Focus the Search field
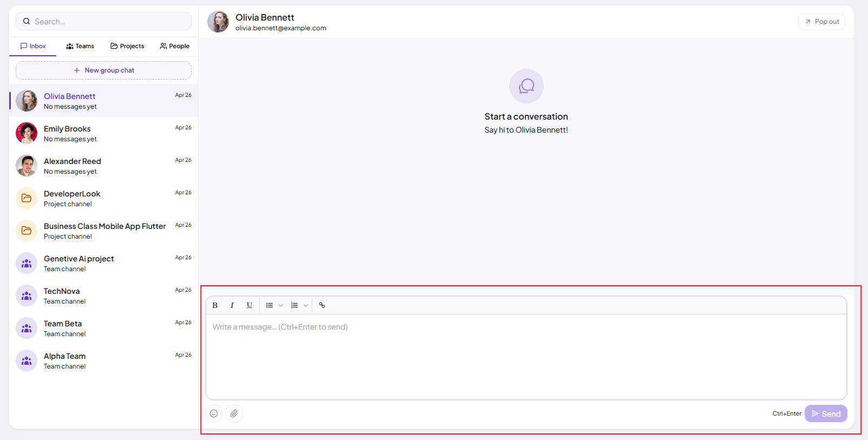The image size is (868, 440). tap(103, 22)
